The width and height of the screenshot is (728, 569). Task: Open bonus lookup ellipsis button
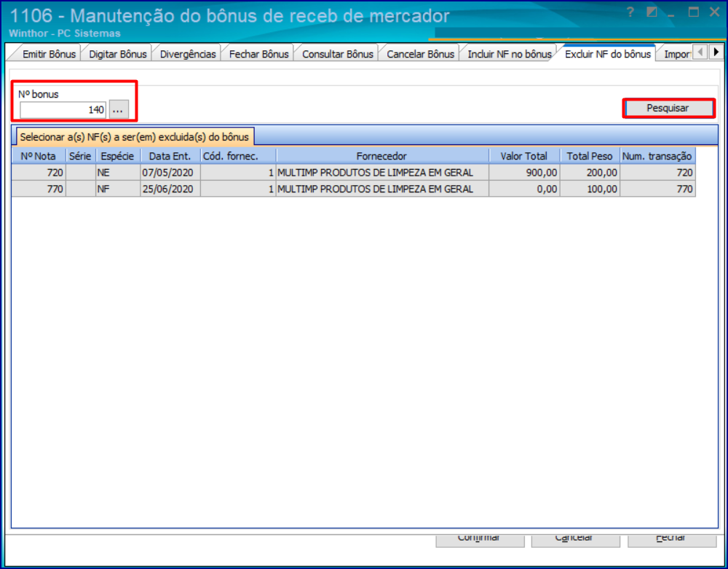[x=119, y=110]
